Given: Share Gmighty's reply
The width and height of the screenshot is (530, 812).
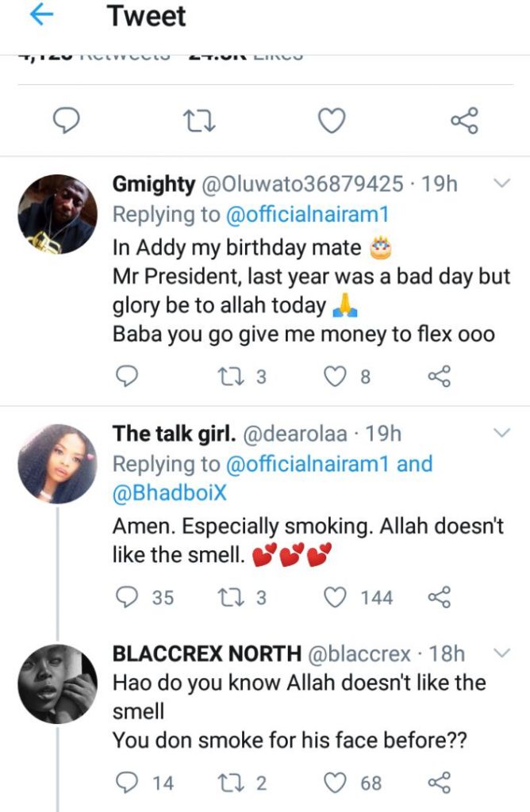Looking at the screenshot, I should (439, 377).
